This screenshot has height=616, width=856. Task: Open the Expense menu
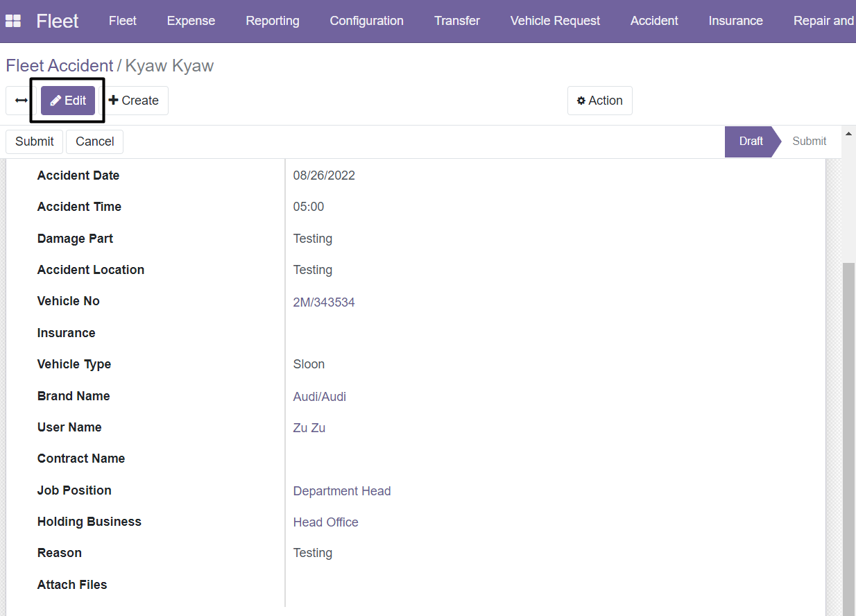(191, 21)
